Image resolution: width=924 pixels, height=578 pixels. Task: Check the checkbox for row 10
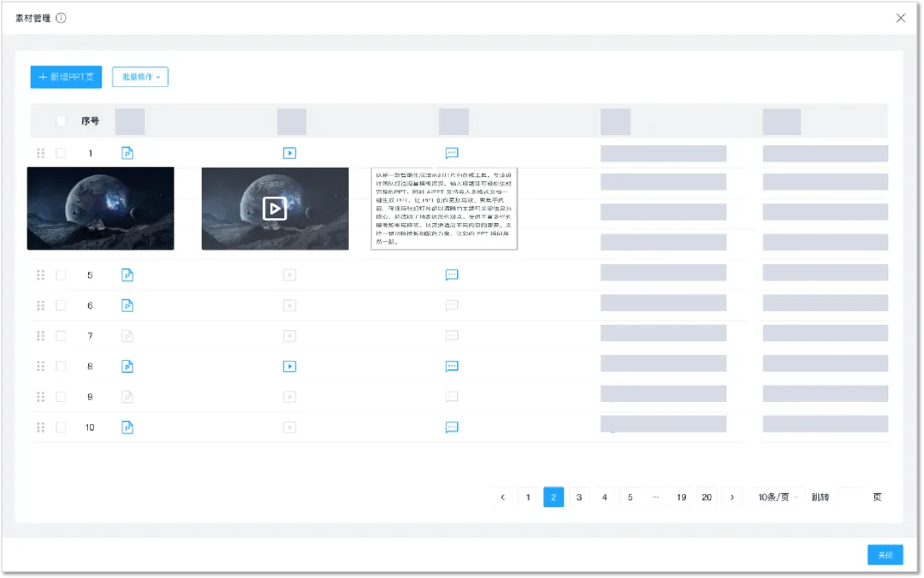61,428
